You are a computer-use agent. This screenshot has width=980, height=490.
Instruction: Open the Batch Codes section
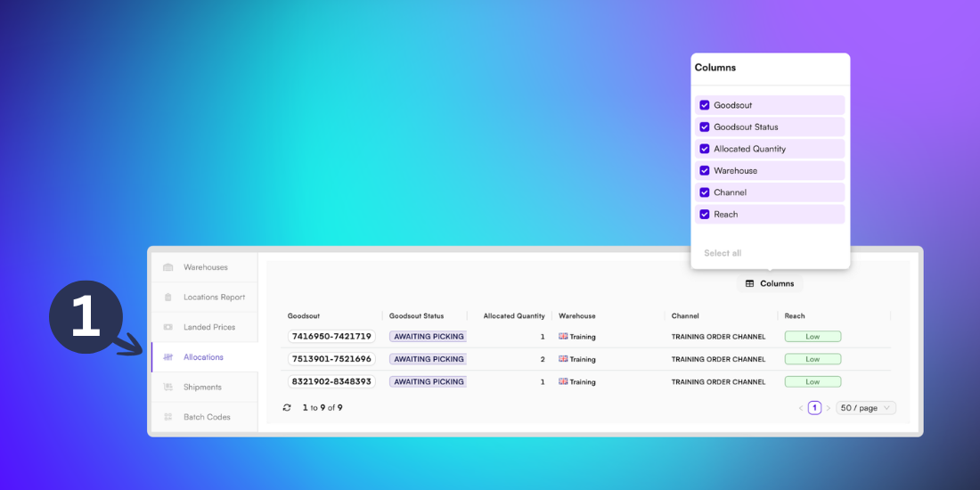204,417
